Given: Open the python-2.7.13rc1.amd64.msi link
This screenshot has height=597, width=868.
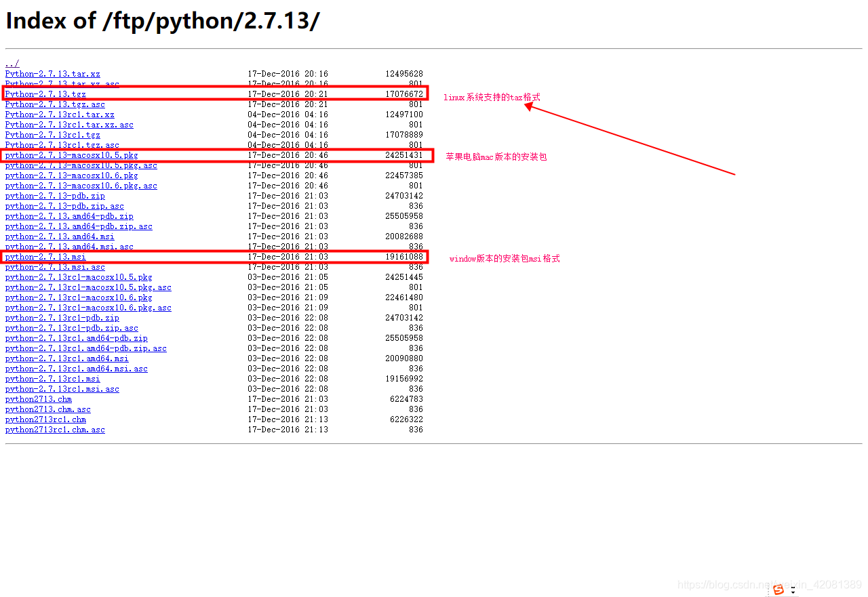Looking at the screenshot, I should tap(66, 358).
